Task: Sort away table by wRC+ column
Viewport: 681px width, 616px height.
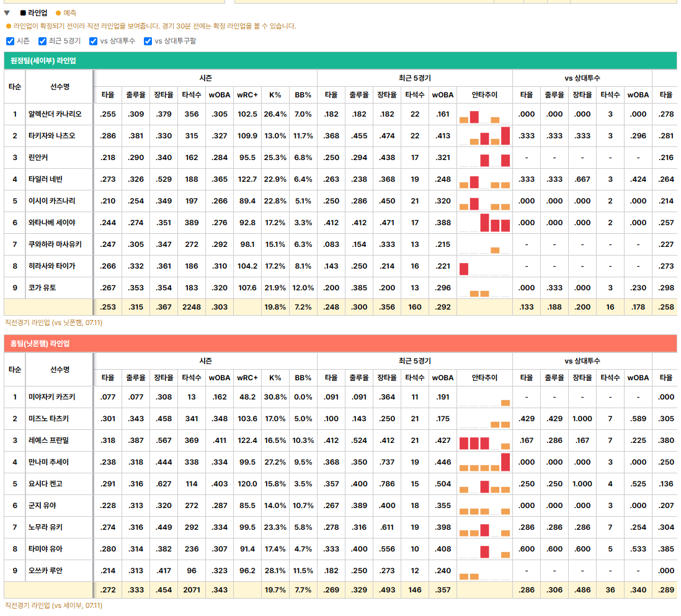Action: (x=247, y=95)
